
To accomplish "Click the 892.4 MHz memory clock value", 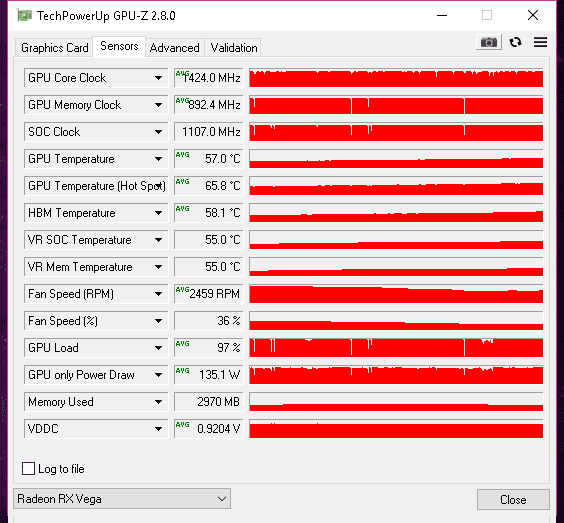I will pyautogui.click(x=209, y=105).
